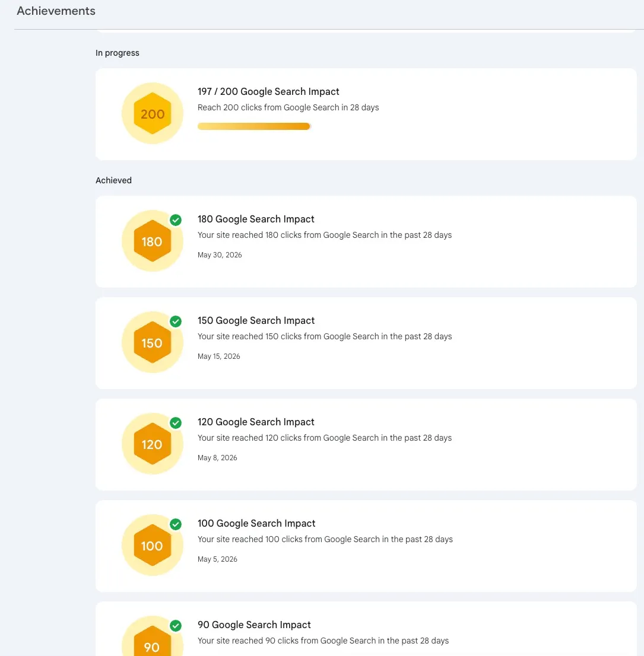Click 'Your site reached 90 clicks' description
This screenshot has width=644, height=656.
(x=323, y=641)
